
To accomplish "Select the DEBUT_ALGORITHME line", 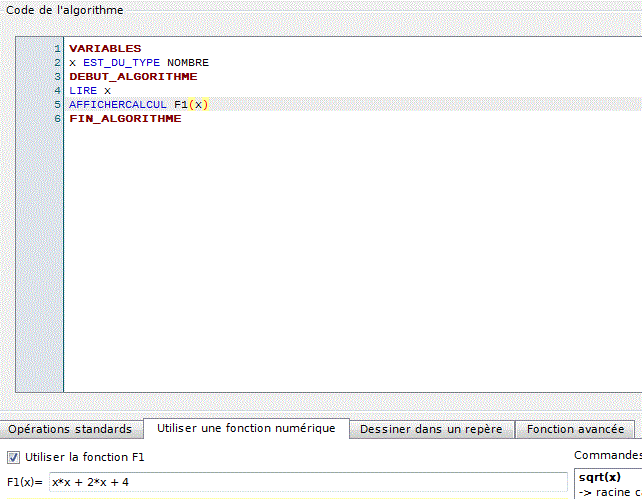I will coord(133,76).
